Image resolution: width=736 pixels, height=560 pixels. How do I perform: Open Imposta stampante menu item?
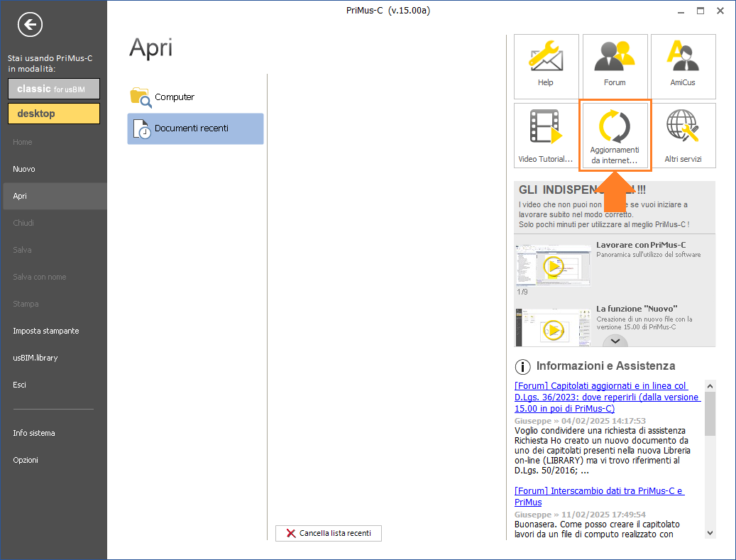tap(45, 331)
